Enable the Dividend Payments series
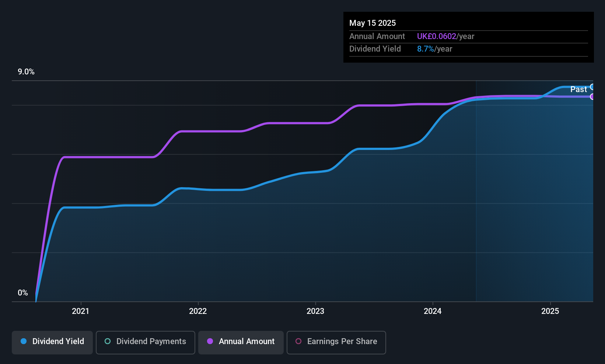605x364 pixels. 146,342
